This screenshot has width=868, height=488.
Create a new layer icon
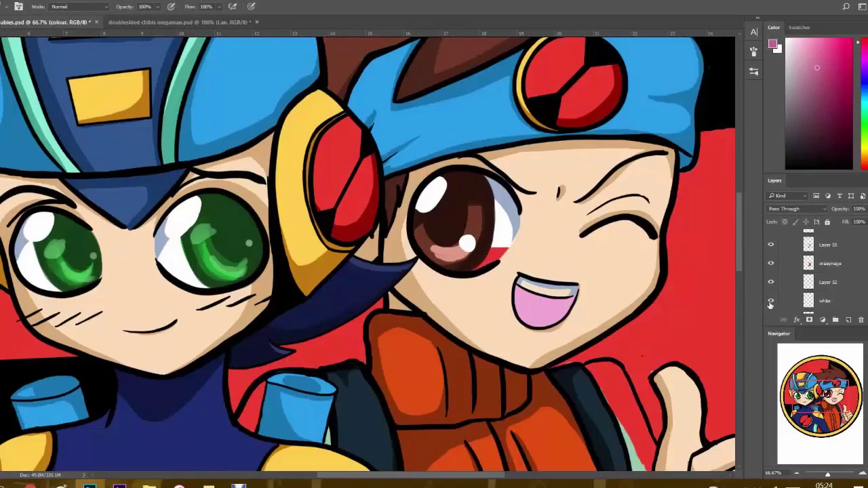click(848, 320)
